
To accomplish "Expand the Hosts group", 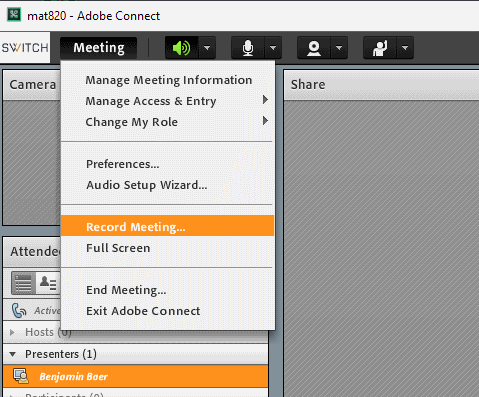I will [x=12, y=332].
